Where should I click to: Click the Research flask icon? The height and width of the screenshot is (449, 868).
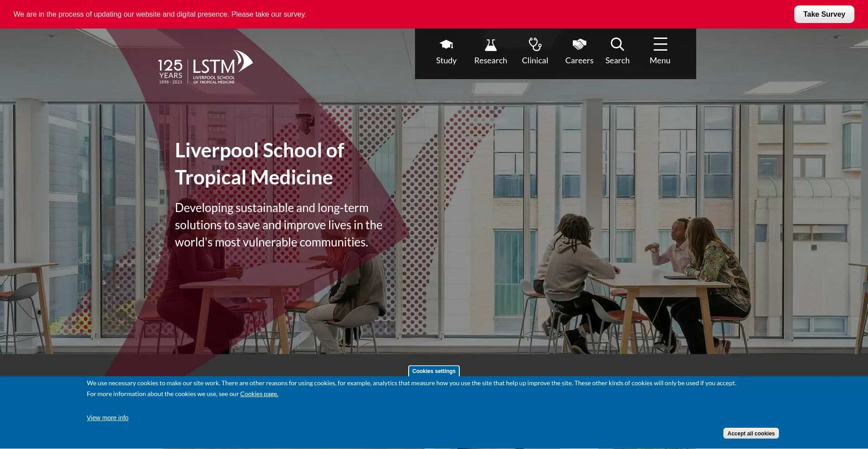(491, 44)
